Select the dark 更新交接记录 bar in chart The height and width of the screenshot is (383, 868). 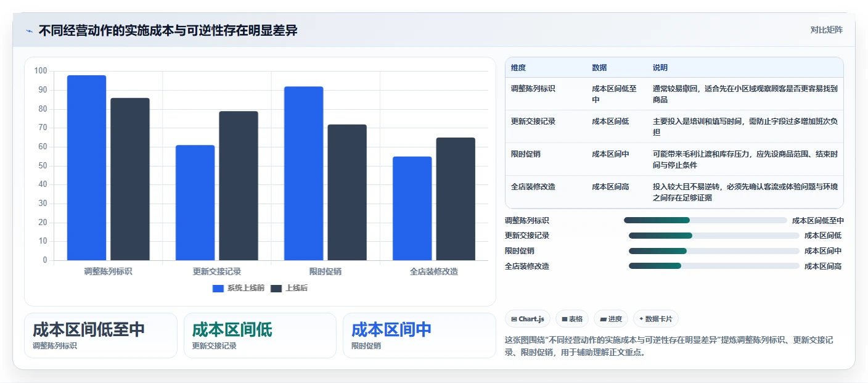tap(239, 186)
